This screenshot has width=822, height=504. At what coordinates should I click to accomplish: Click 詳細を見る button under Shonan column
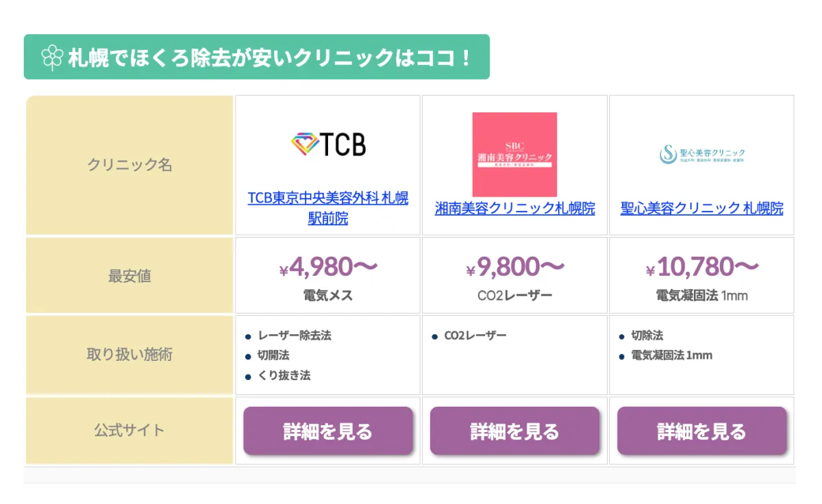515,431
